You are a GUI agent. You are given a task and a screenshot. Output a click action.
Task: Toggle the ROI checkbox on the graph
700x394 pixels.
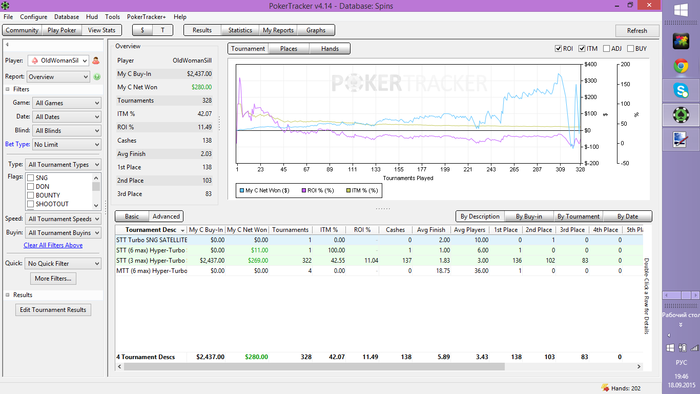[558, 49]
